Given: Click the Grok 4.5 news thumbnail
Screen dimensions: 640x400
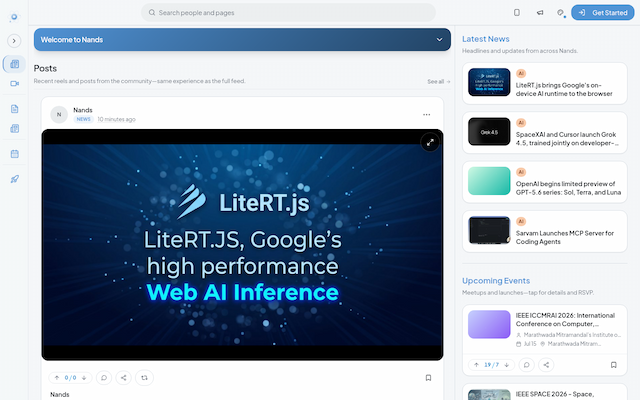Looking at the screenshot, I should point(489,131).
